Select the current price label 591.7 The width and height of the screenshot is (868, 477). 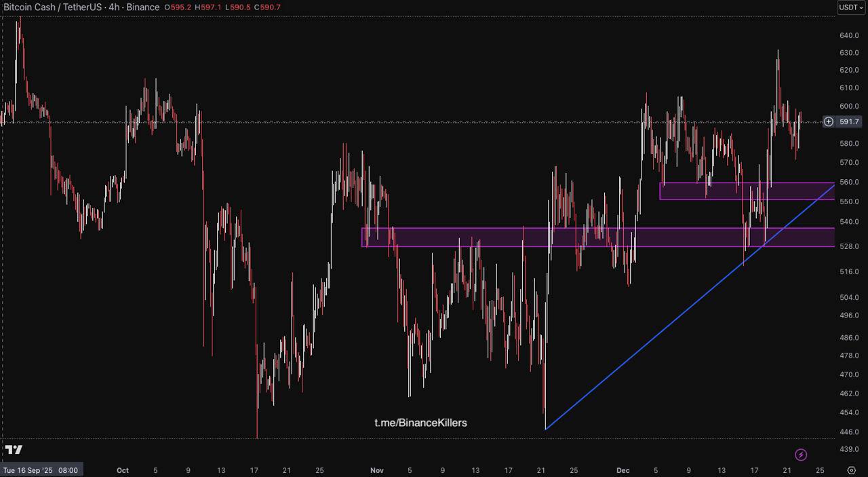click(x=849, y=122)
